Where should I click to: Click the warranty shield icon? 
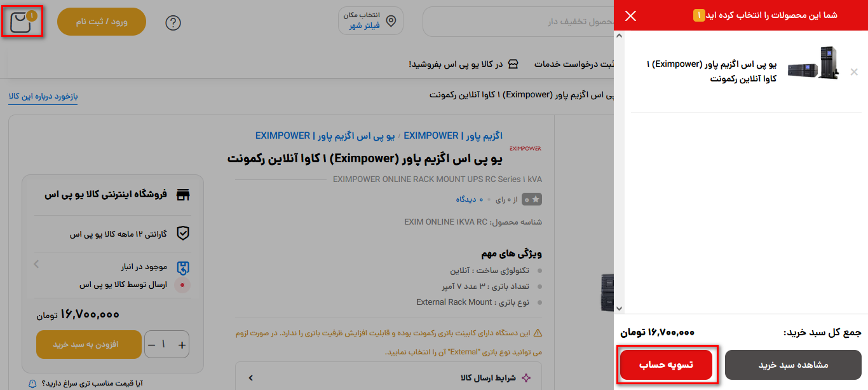(183, 233)
